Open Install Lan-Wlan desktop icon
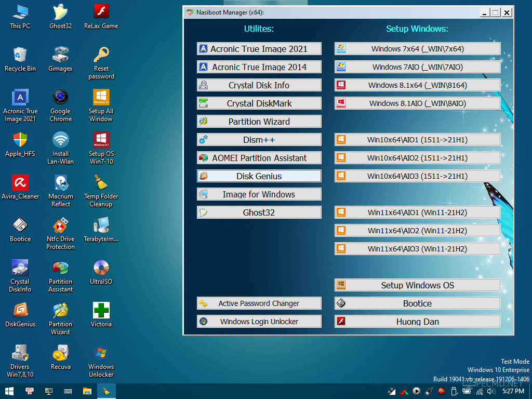 pyautogui.click(x=60, y=148)
